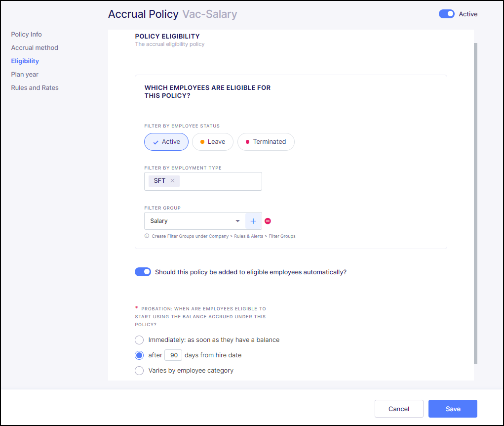Add another filter group with the plus icon
Image resolution: width=504 pixels, height=426 pixels.
point(253,220)
